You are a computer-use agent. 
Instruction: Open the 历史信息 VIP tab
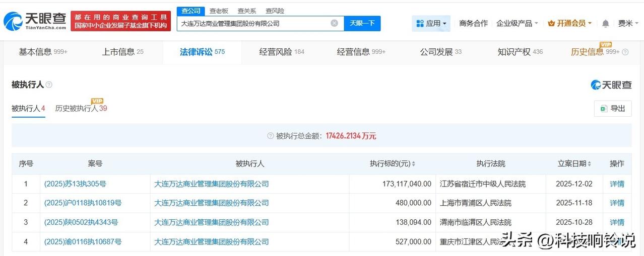595,52
